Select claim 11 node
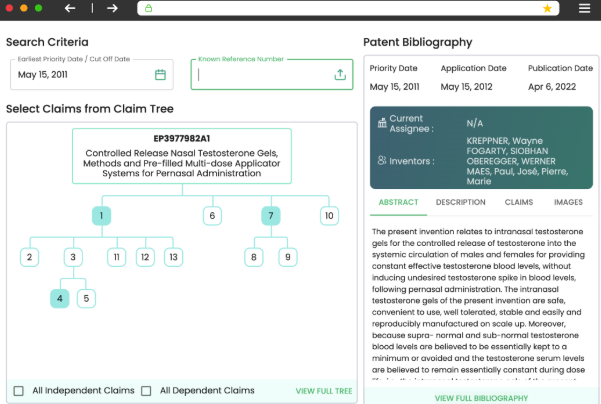Viewport: 601px width, 404px height. tap(117, 257)
